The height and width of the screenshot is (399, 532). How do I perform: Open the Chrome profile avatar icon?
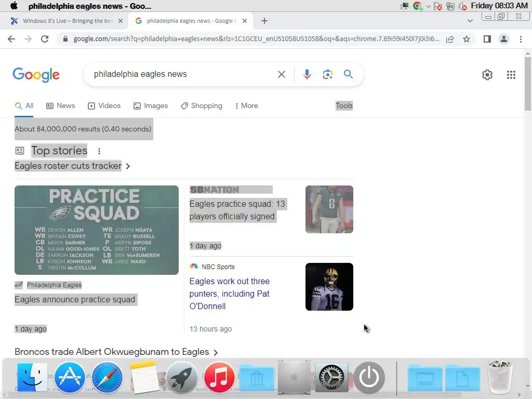click(504, 39)
